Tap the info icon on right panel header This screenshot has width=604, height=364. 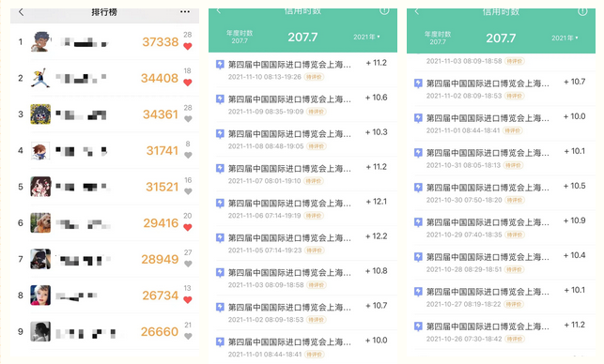click(582, 12)
